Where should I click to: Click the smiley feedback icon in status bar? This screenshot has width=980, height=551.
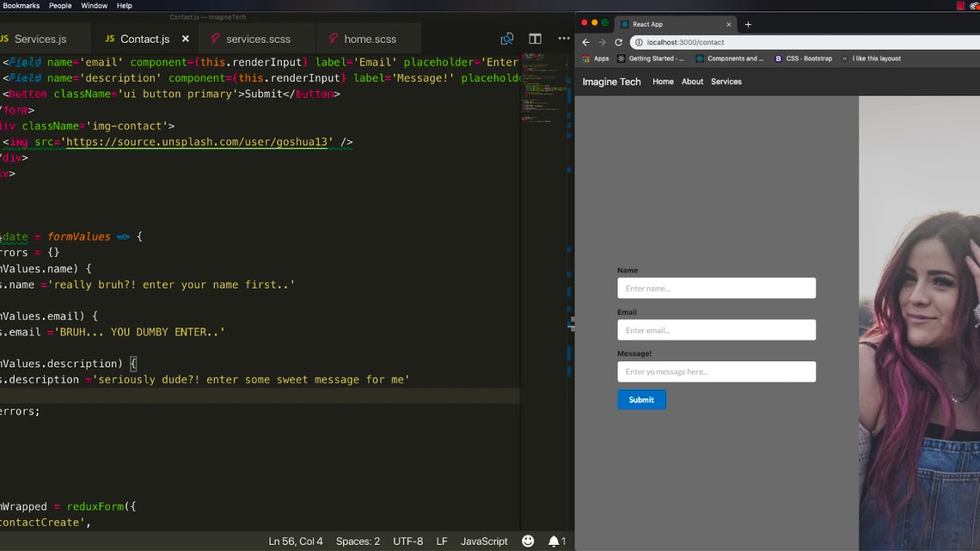(x=528, y=541)
